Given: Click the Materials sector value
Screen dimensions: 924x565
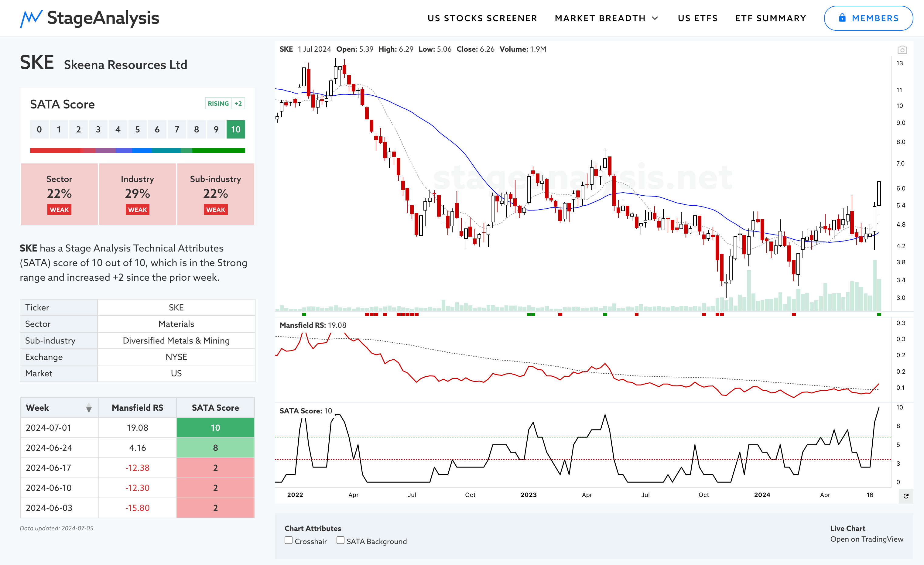Looking at the screenshot, I should (x=176, y=324).
